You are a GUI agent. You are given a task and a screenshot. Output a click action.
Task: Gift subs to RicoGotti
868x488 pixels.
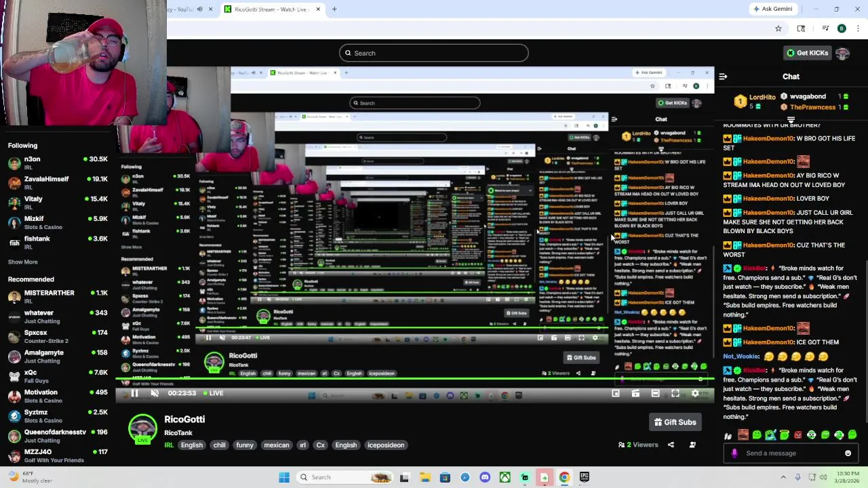click(675, 422)
